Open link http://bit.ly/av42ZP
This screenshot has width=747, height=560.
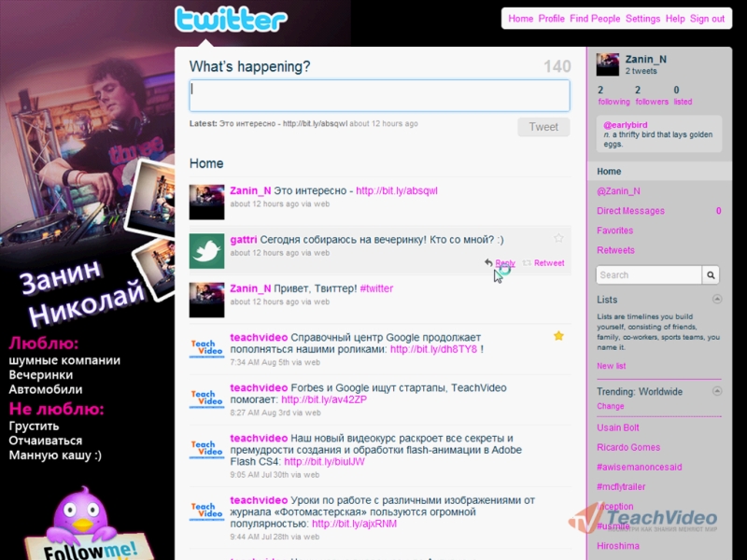[x=324, y=399]
